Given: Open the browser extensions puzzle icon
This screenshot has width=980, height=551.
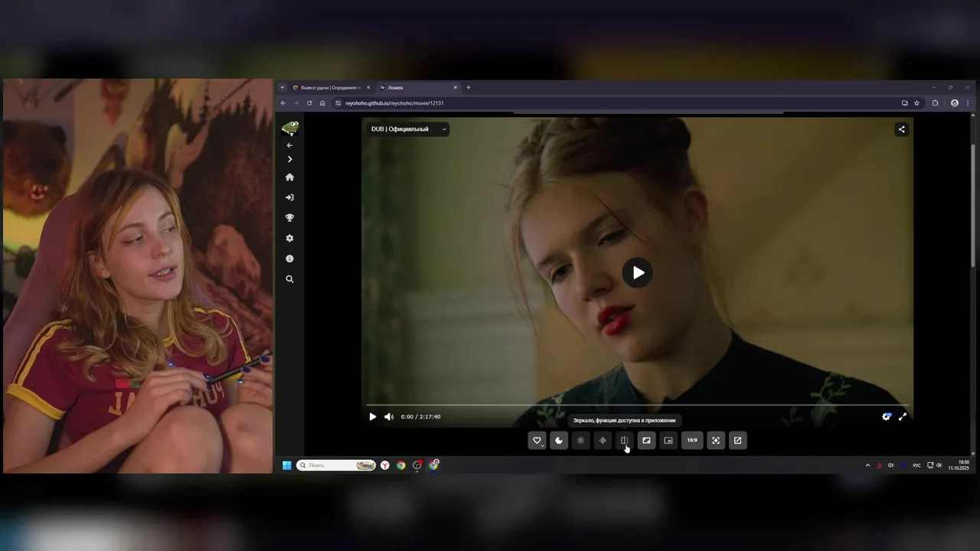Looking at the screenshot, I should point(935,103).
